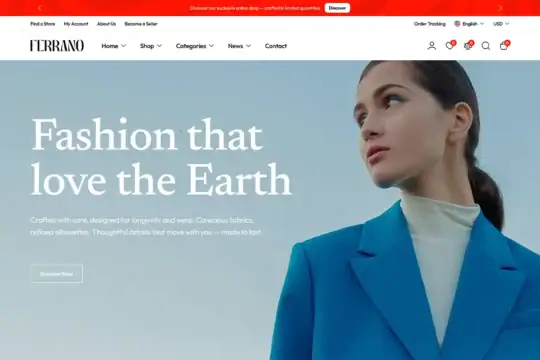
Task: Open the Contact page
Action: click(x=276, y=46)
